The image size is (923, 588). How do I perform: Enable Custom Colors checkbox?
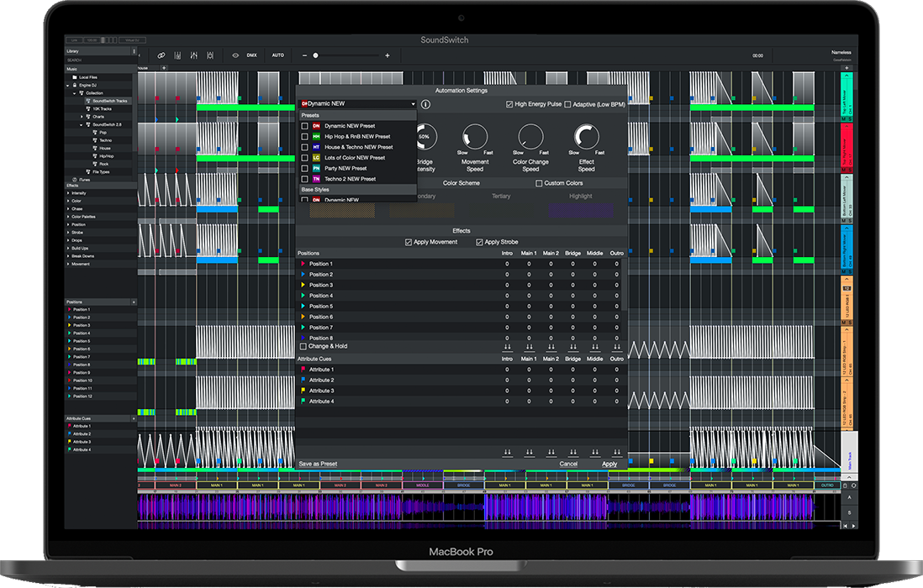point(539,183)
